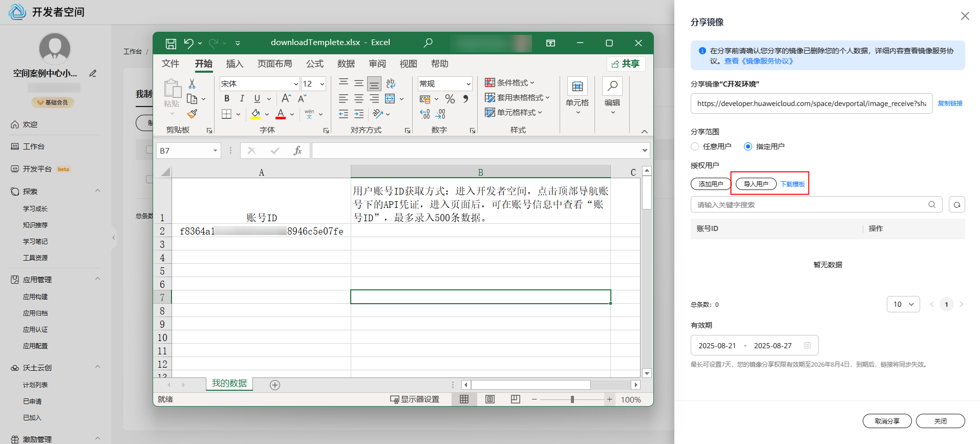Click the cell borders icon

click(x=226, y=114)
